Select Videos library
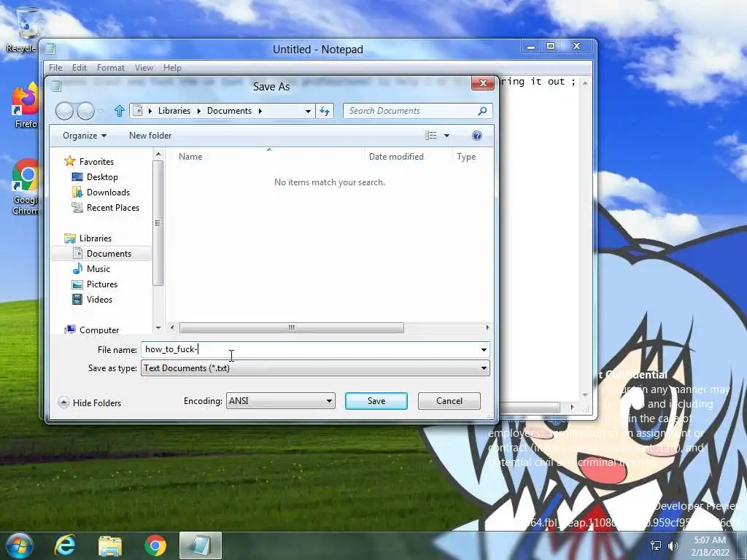 (99, 300)
